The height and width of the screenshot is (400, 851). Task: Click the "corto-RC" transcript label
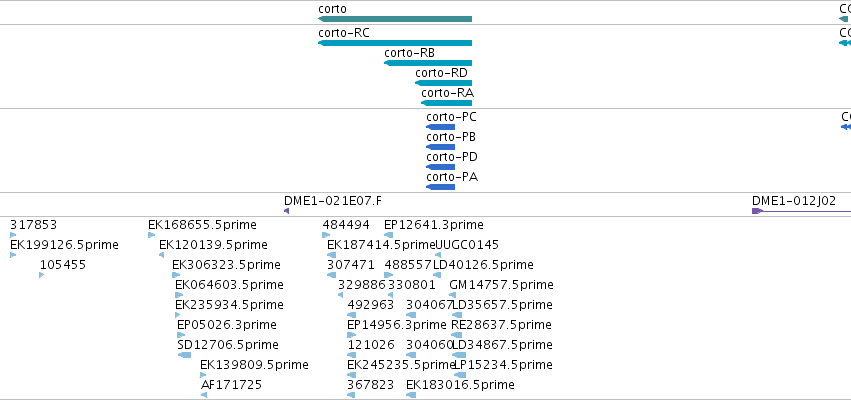pyautogui.click(x=344, y=33)
